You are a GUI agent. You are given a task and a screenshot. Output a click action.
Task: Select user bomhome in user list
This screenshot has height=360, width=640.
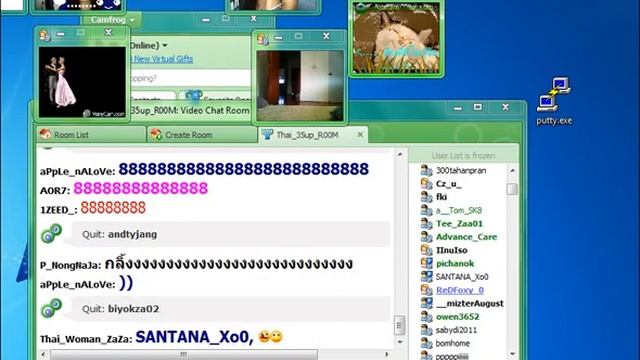coord(453,343)
